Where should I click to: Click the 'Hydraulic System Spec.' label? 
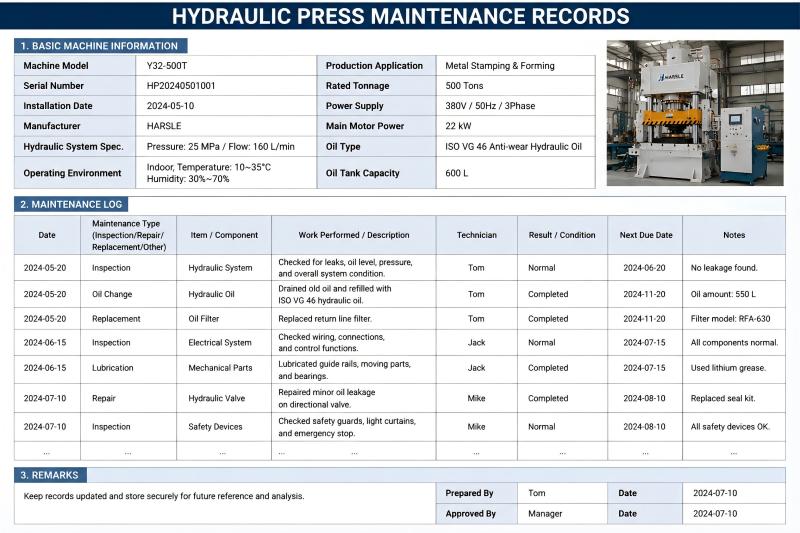[x=73, y=146]
